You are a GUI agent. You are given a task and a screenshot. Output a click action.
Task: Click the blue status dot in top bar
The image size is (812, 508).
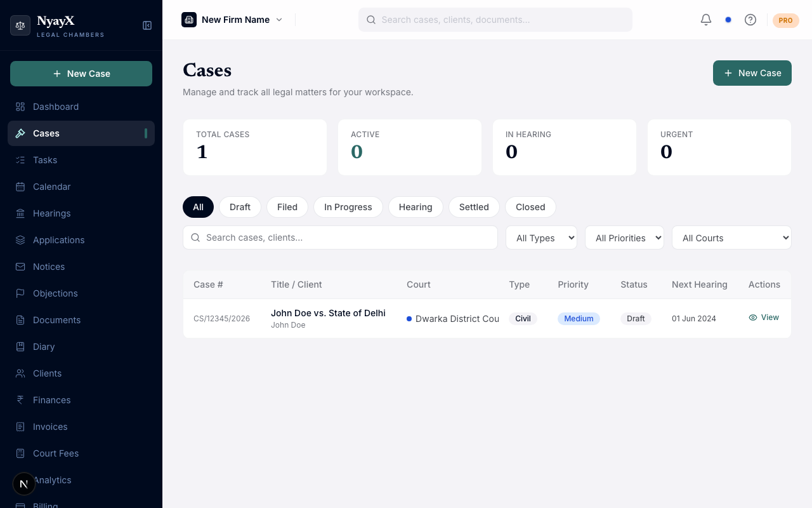[x=728, y=20]
